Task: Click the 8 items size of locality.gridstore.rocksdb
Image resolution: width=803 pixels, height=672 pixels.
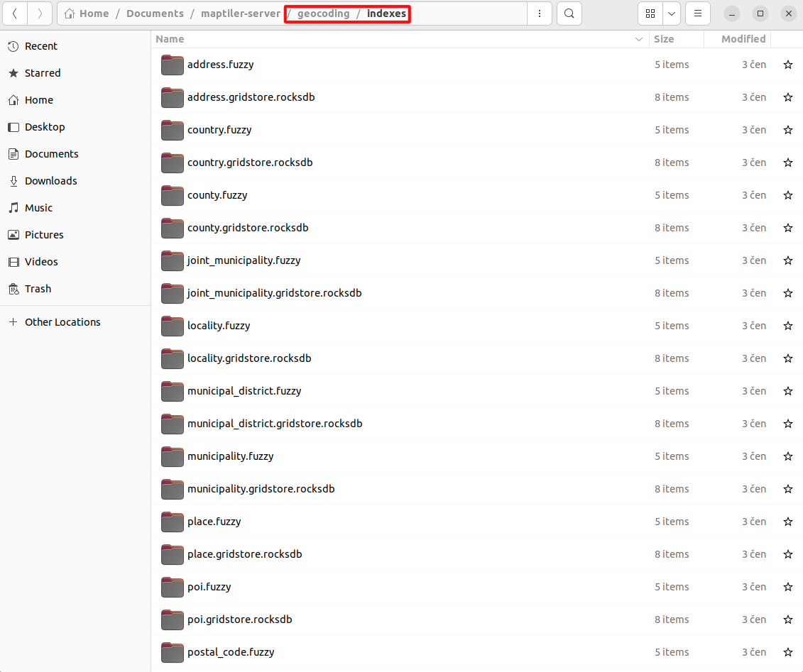Action: pos(672,358)
